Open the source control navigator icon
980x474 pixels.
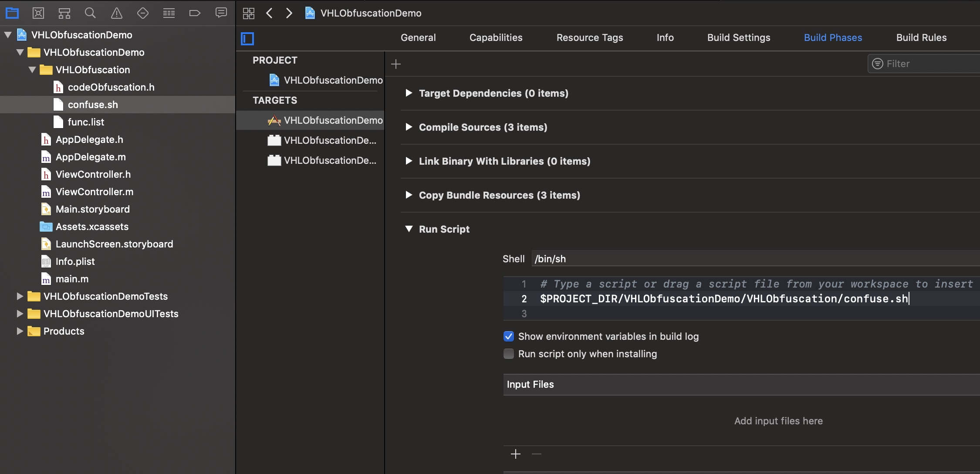[x=38, y=13]
